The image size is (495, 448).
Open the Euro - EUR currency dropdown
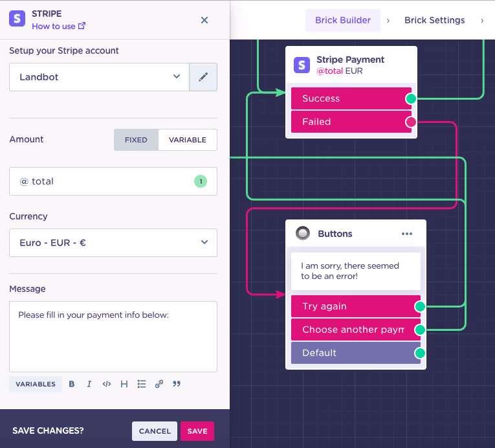coord(113,243)
